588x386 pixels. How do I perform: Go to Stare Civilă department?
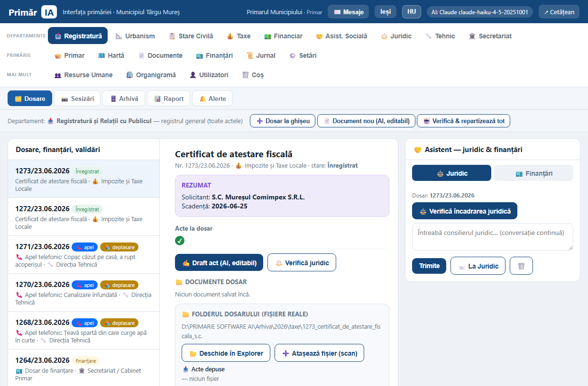pos(191,36)
